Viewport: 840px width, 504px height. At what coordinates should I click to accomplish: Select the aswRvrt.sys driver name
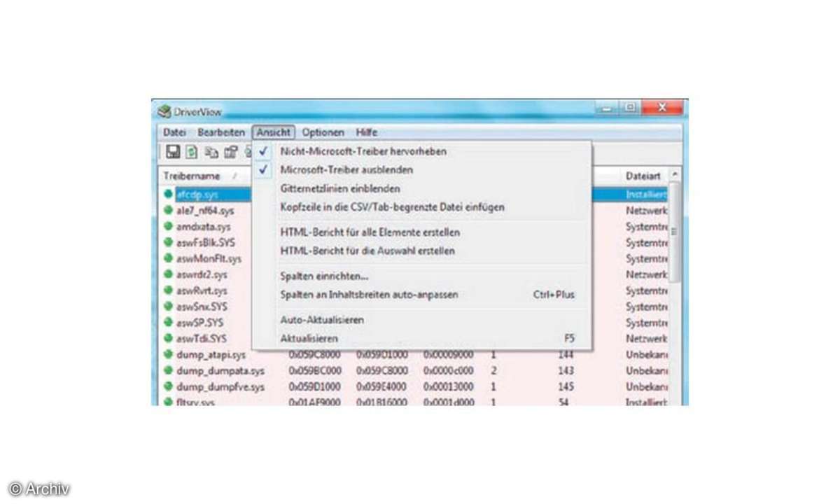coord(202,290)
